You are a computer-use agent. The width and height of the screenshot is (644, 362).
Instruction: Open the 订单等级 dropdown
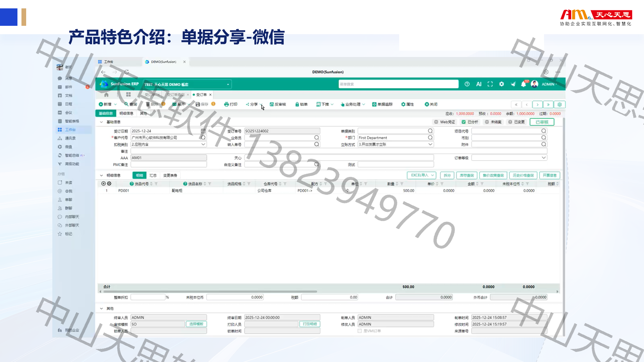[x=509, y=158]
